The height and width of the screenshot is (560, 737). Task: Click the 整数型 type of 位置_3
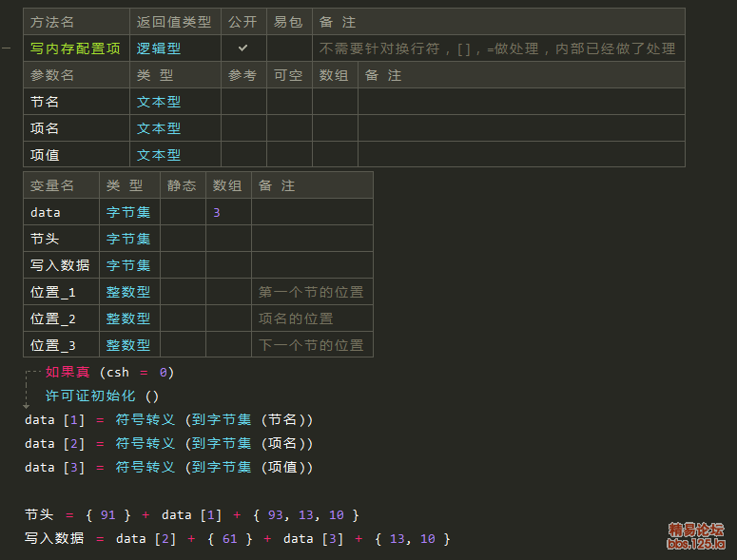(x=128, y=345)
